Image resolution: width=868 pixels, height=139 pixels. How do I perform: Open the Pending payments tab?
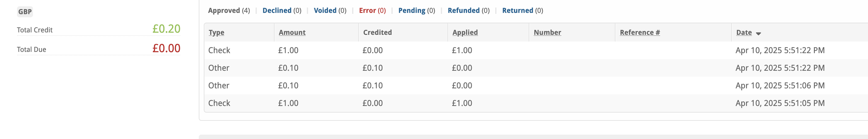(416, 10)
